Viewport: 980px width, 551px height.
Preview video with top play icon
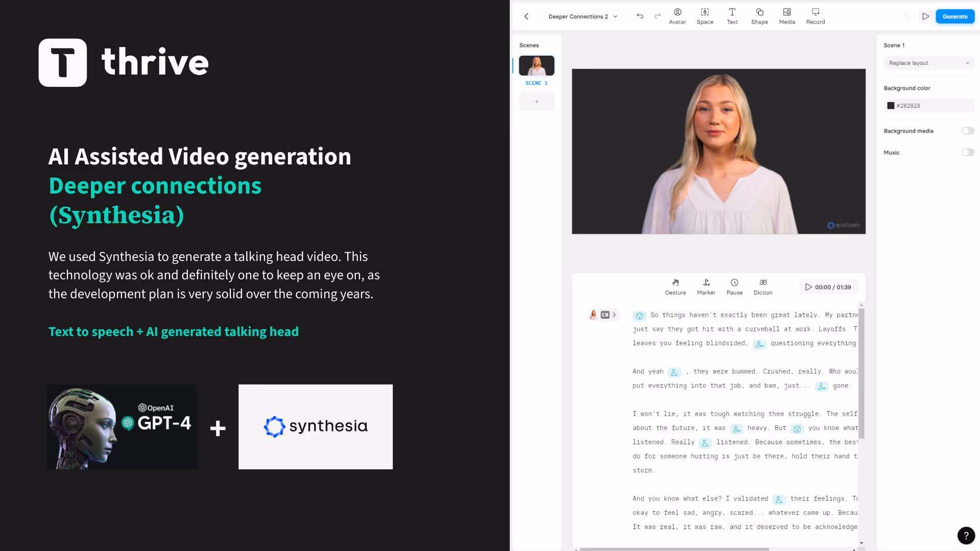pyautogui.click(x=925, y=16)
